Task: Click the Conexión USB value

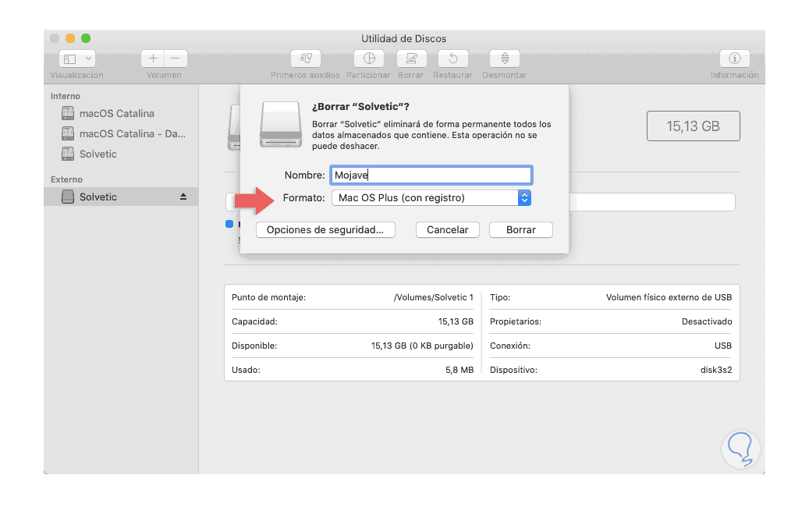Action: [x=723, y=346]
